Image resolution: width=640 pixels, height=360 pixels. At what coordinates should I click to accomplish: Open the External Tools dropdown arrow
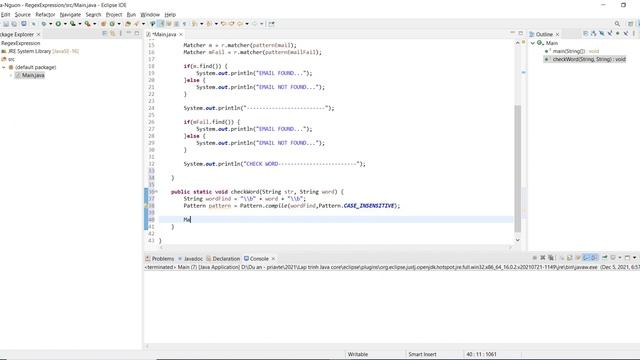coord(95,24)
